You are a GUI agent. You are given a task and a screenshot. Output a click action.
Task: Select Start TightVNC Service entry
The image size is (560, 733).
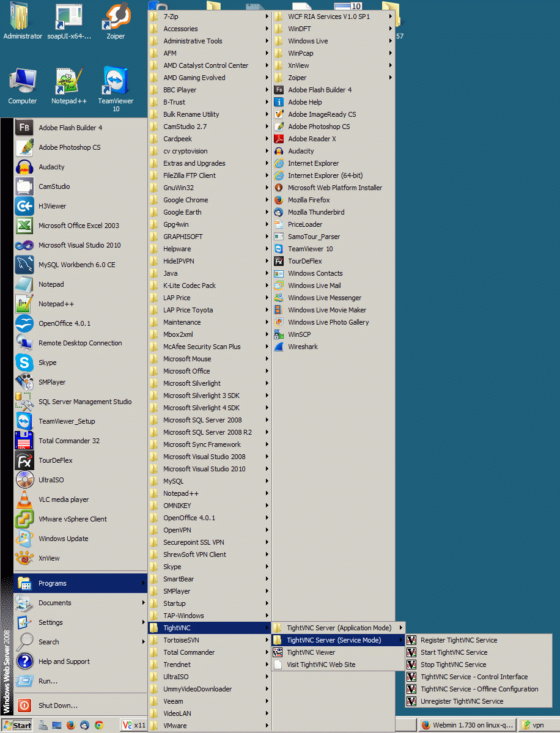[x=479, y=652]
